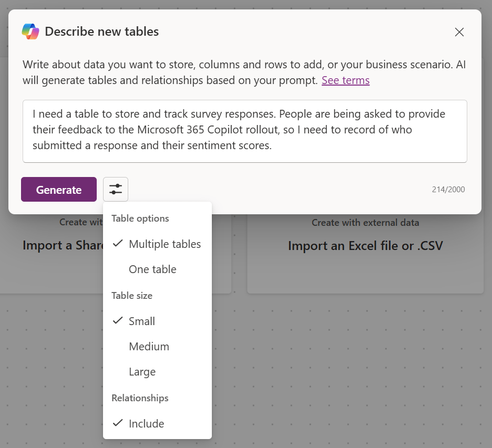Click the Relationships section header
The height and width of the screenshot is (448, 492).
coord(139,398)
